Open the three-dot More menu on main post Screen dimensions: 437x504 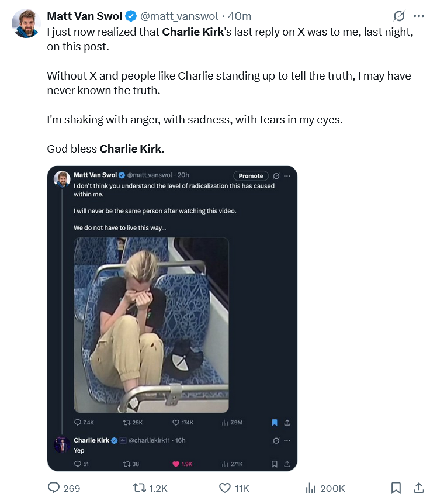[x=418, y=16]
